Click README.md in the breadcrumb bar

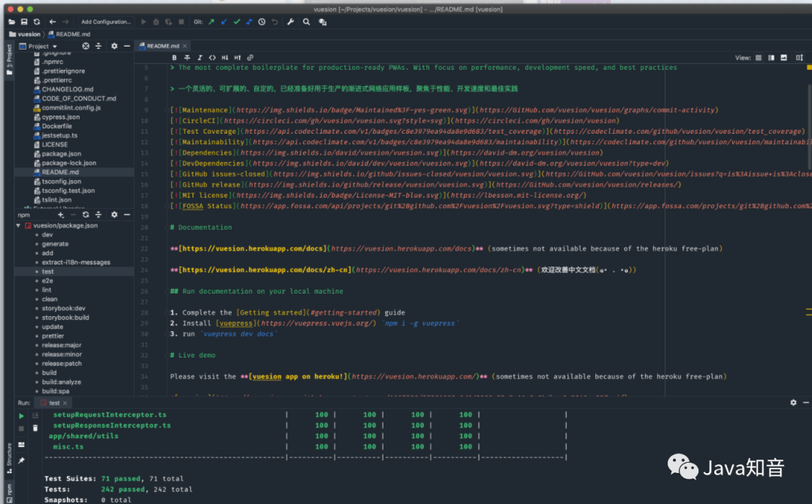point(69,34)
